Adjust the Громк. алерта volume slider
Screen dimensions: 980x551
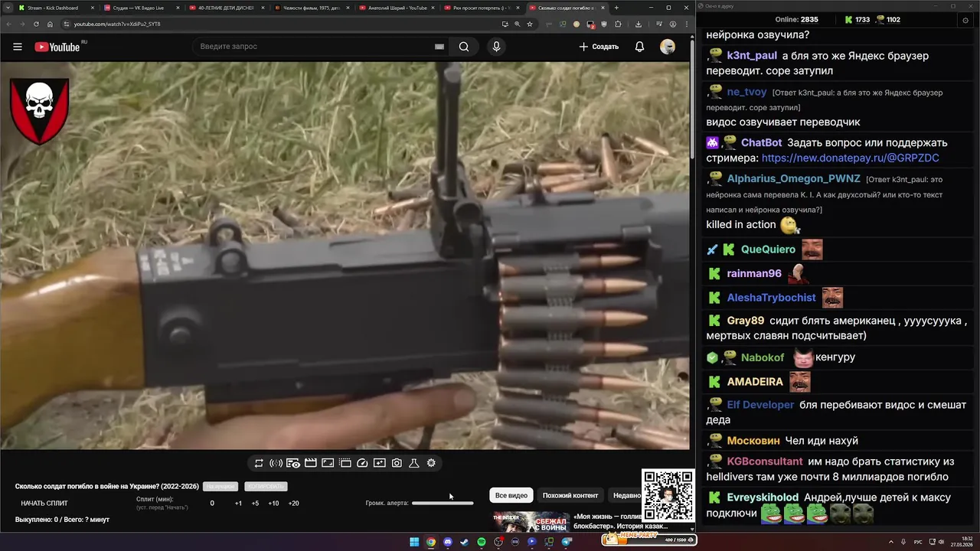443,504
